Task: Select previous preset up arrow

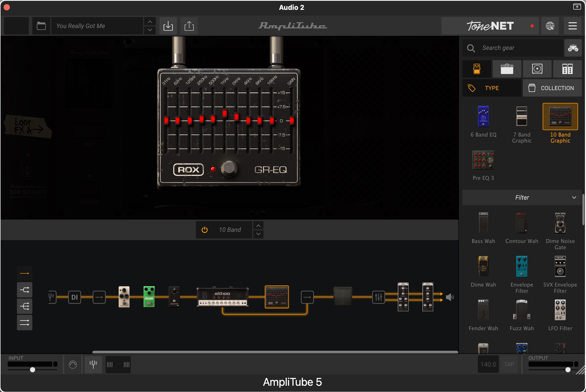Action: click(x=150, y=22)
